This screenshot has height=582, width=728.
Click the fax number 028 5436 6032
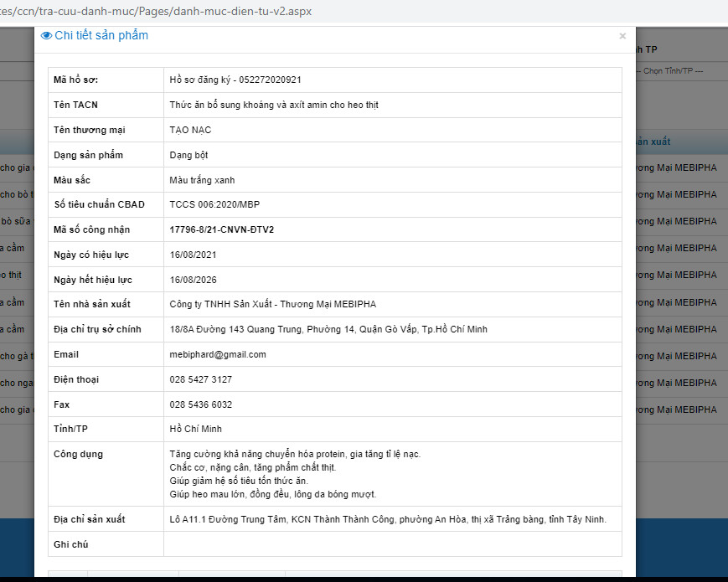pos(200,404)
